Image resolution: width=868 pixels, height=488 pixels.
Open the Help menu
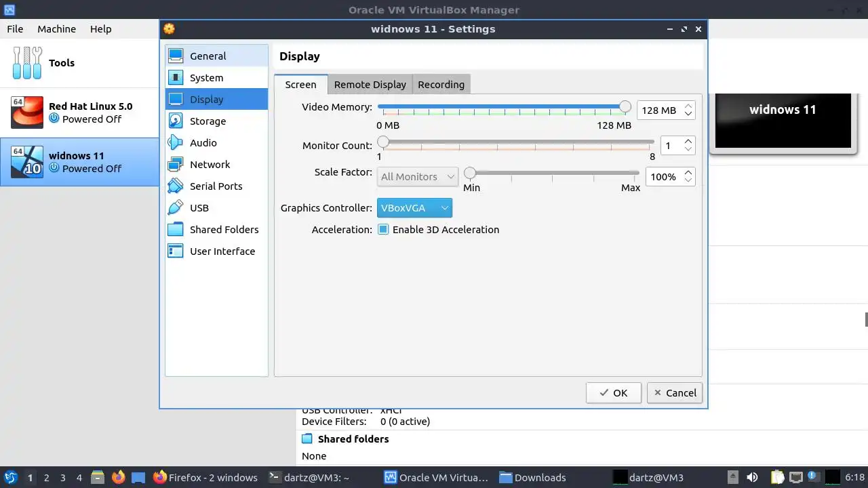pyautogui.click(x=100, y=29)
